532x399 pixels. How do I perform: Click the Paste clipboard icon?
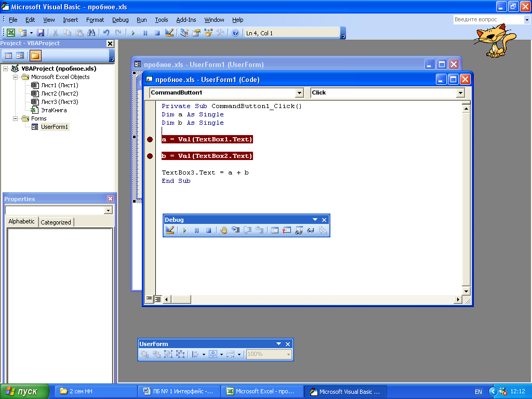79,33
